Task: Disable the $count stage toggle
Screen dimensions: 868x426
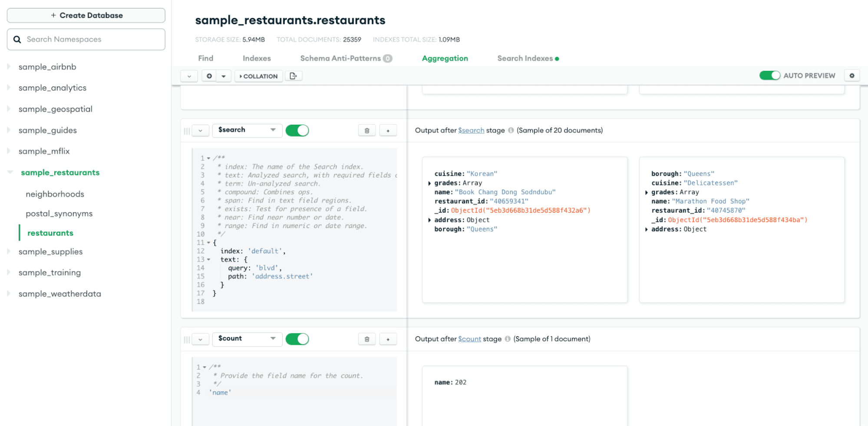Action: pos(297,339)
